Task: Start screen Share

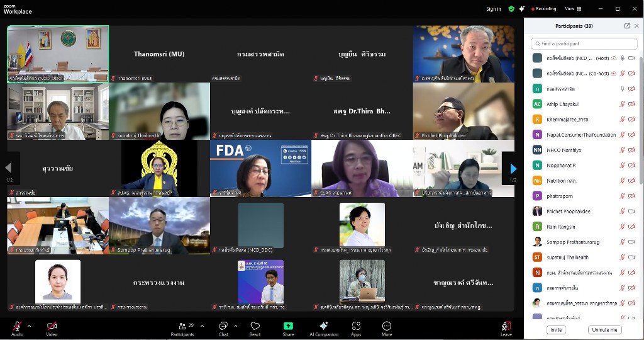Action: (288, 329)
